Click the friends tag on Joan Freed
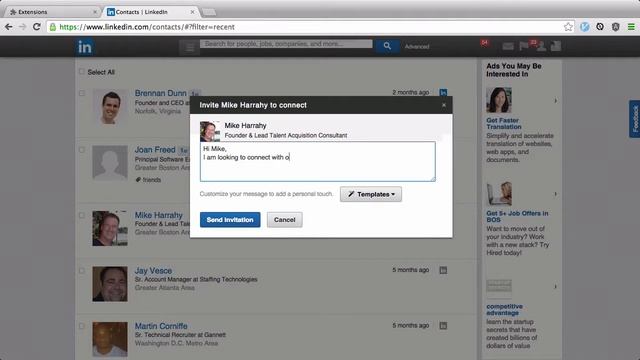 click(148, 180)
